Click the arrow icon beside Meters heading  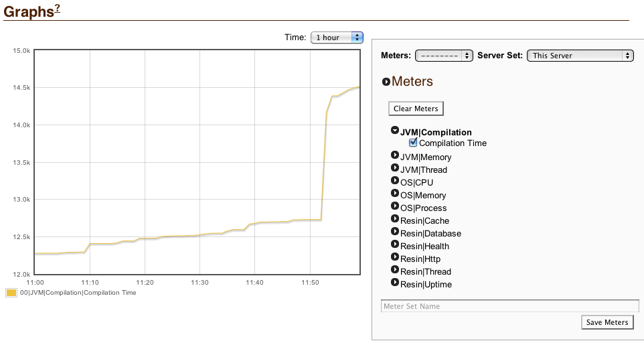point(386,82)
